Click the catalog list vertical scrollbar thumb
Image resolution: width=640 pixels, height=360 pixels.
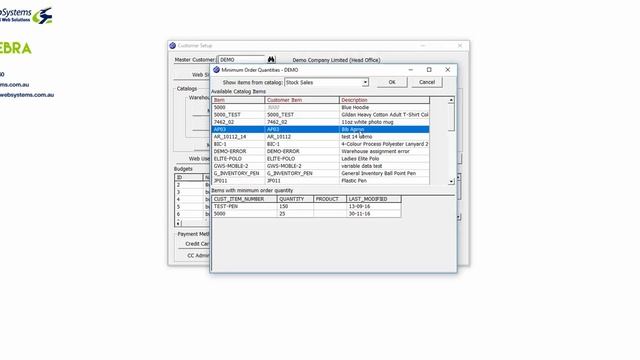pos(451,117)
